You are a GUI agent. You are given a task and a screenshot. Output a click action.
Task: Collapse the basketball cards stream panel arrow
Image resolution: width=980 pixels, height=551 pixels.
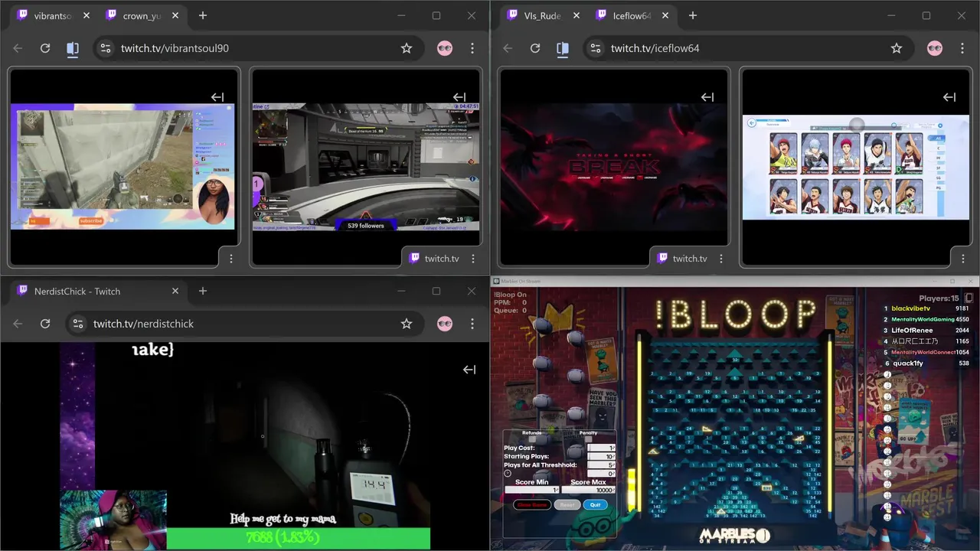[949, 97]
